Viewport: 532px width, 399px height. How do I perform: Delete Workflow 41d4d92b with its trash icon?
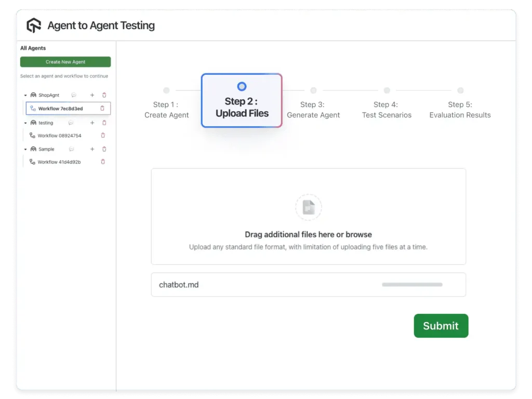(103, 162)
